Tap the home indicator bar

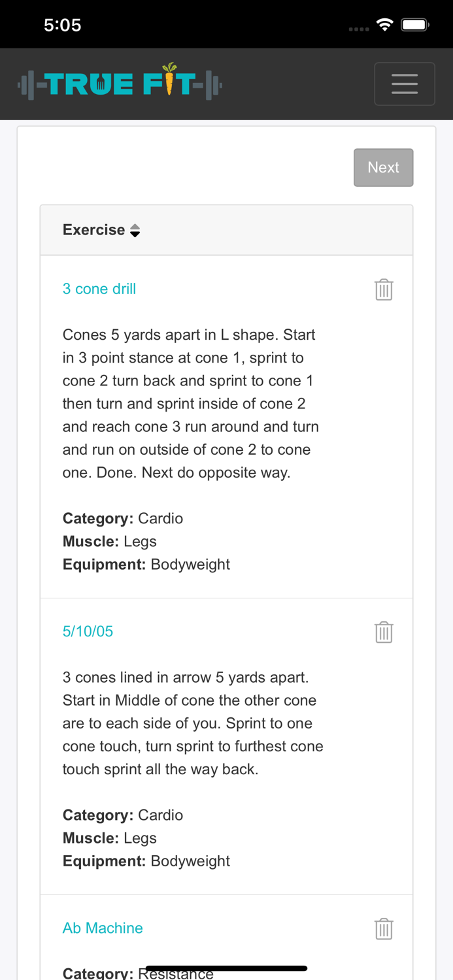pos(226,968)
